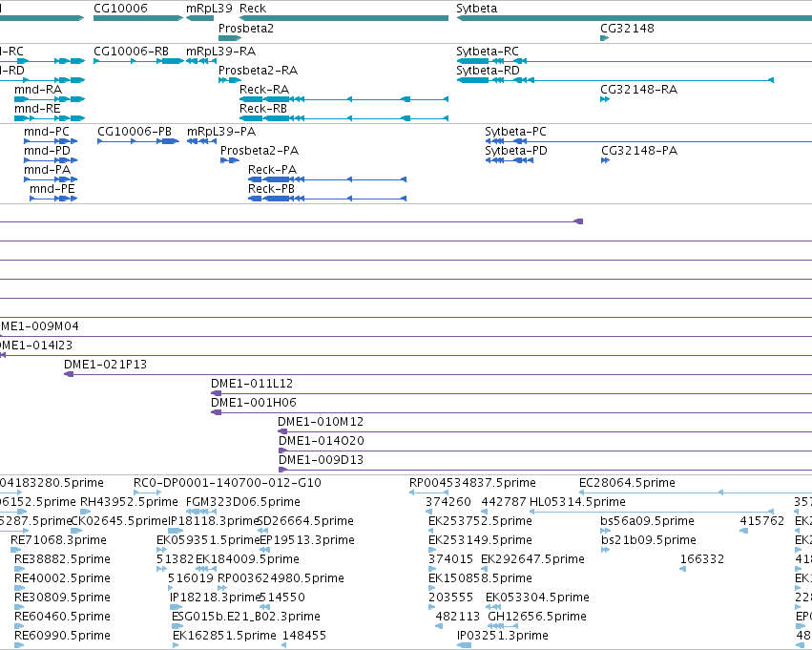
Task: Click the SD26664.5prime EST marker
Action: [262, 531]
